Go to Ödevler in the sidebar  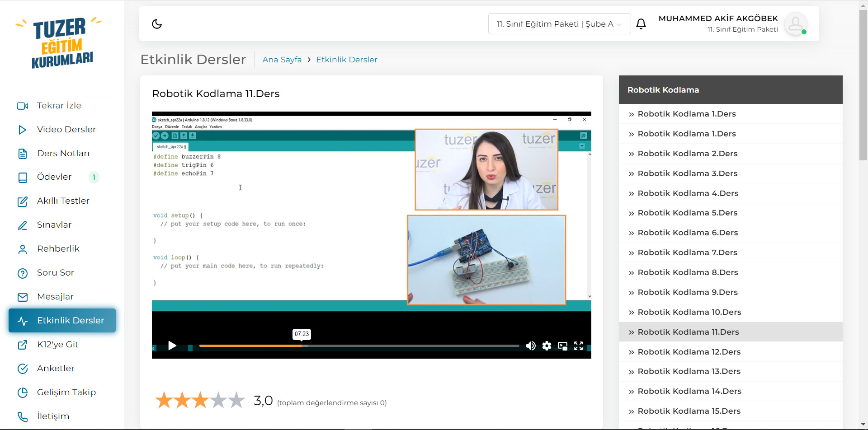click(54, 177)
